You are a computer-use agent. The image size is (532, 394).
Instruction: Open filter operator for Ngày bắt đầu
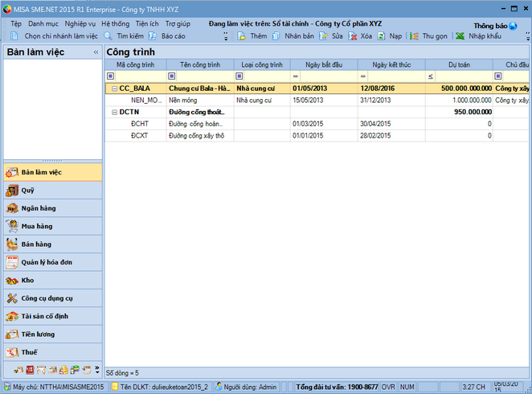coord(296,76)
